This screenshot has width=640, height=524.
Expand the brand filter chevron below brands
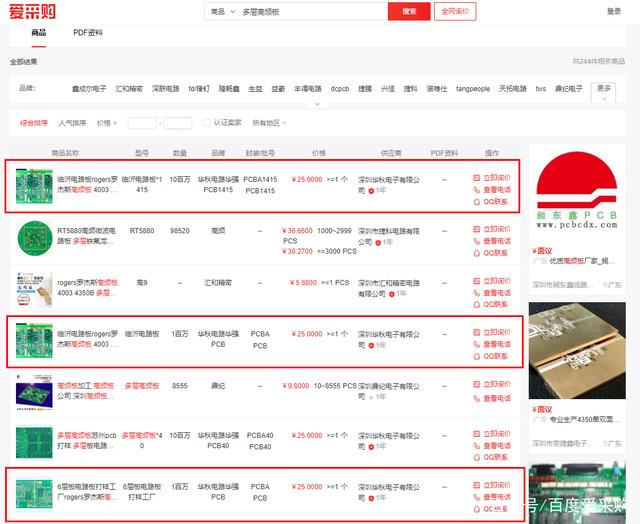[318, 104]
